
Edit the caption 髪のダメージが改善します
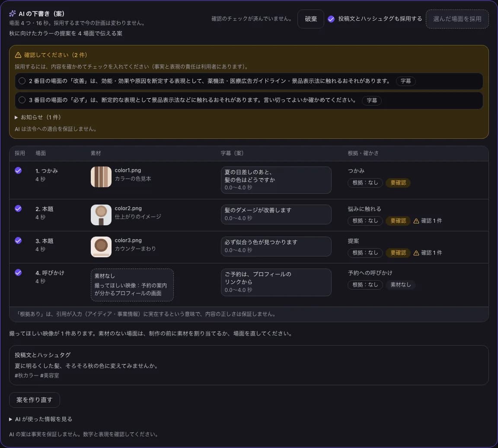(x=276, y=214)
